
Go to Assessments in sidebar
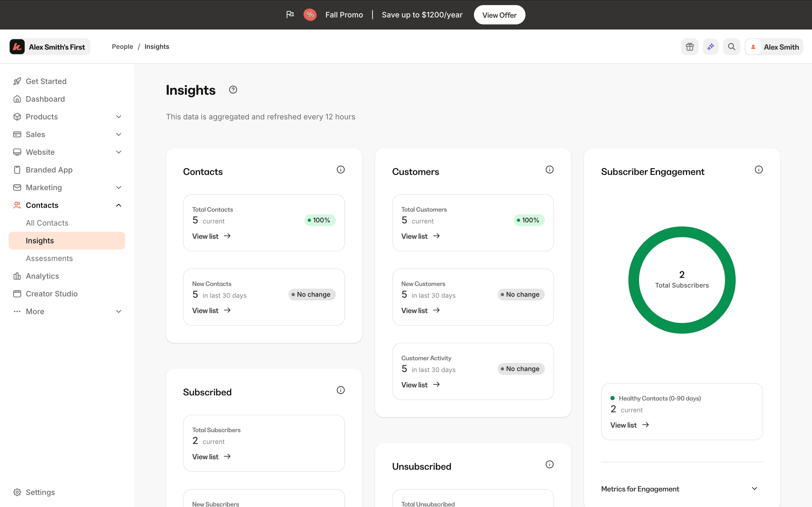tap(49, 258)
